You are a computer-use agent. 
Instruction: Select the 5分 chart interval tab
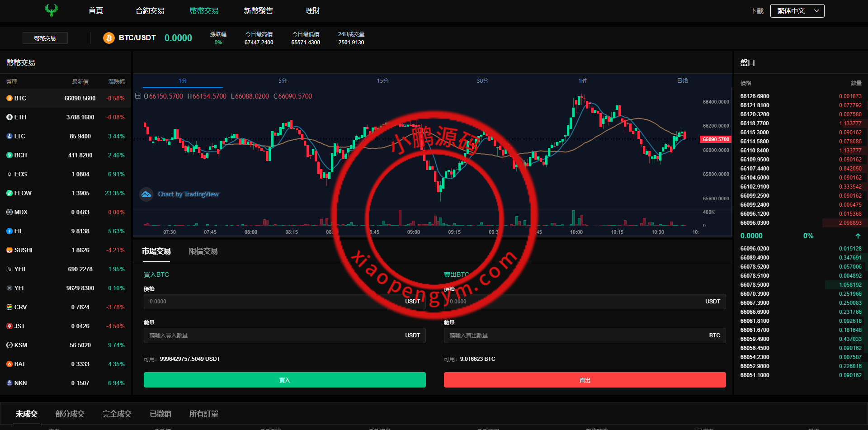[283, 81]
